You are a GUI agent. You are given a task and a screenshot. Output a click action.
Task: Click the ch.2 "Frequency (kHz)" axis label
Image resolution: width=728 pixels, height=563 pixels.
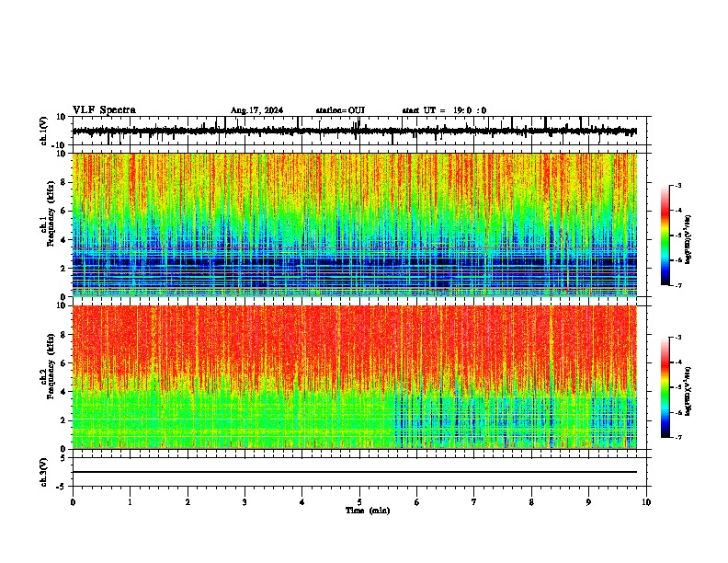51,366
